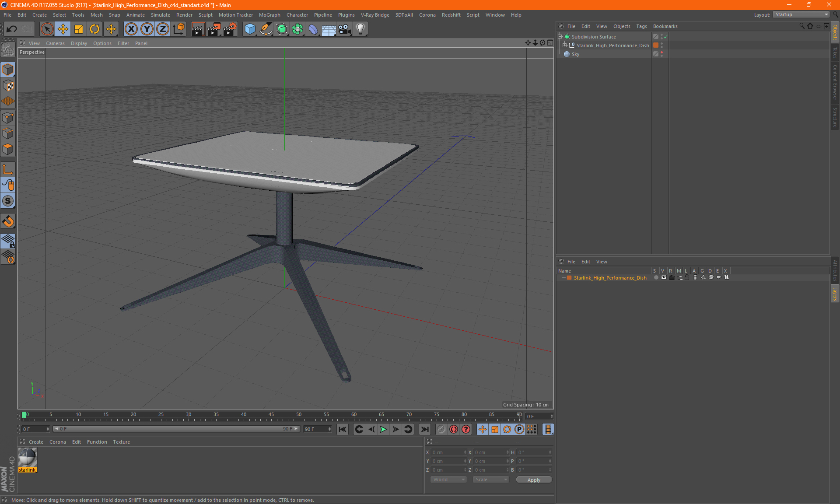
Task: Toggle X axis lock
Action: pos(131,29)
